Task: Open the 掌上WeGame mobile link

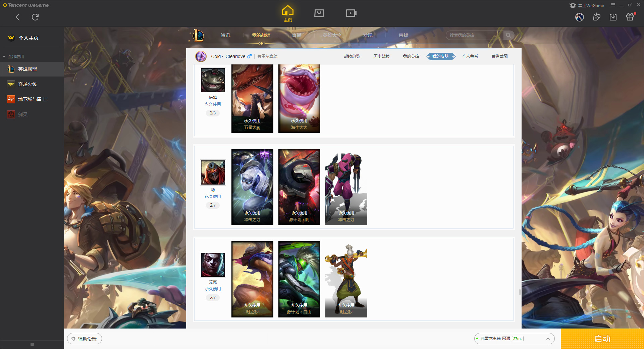Action: point(587,5)
